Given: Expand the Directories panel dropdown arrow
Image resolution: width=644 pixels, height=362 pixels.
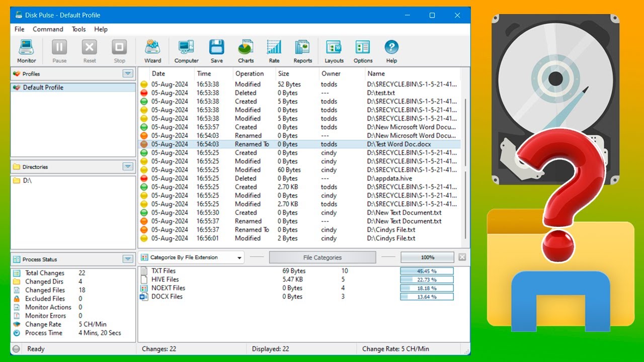Looking at the screenshot, I should coord(128,167).
